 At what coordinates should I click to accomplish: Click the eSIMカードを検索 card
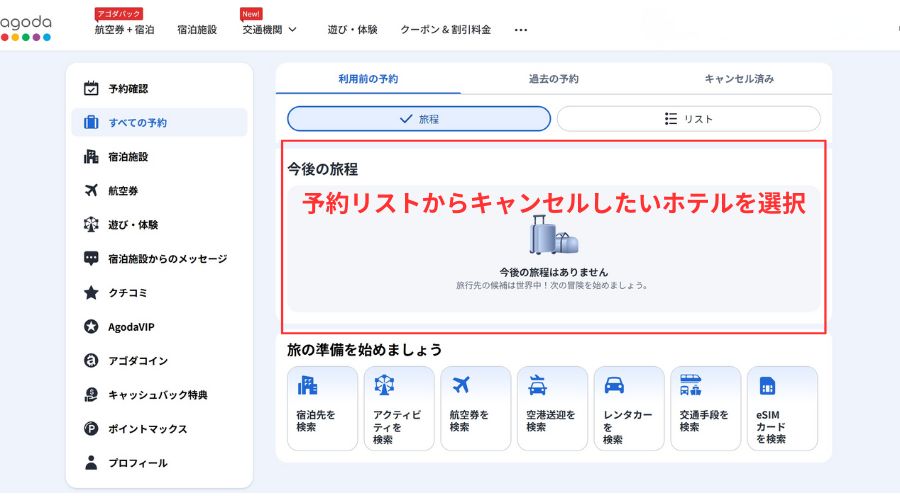(x=782, y=408)
